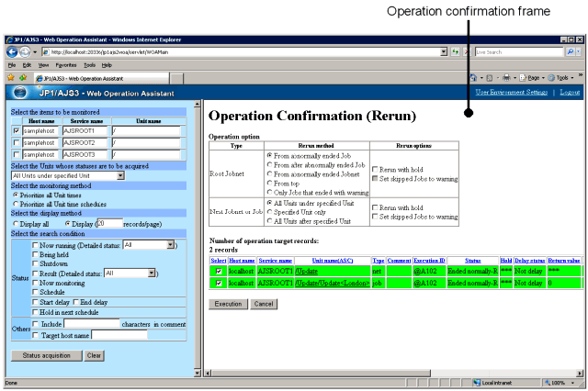
Task: Click the browser Refresh icon
Action: click(457, 52)
